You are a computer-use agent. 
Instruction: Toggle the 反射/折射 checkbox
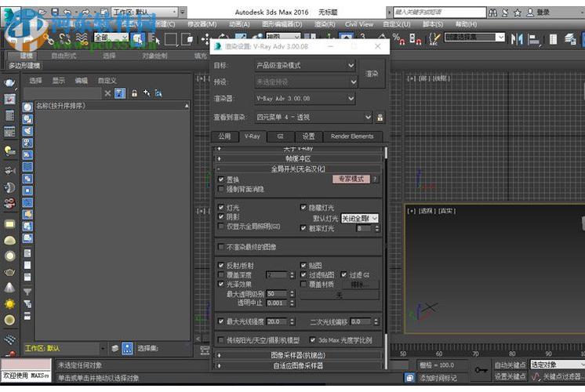(221, 266)
